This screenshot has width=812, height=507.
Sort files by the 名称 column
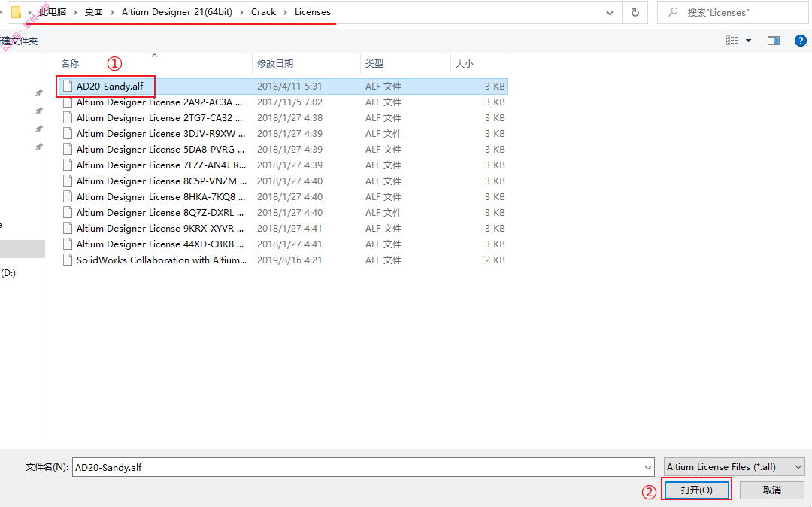pyautogui.click(x=70, y=64)
